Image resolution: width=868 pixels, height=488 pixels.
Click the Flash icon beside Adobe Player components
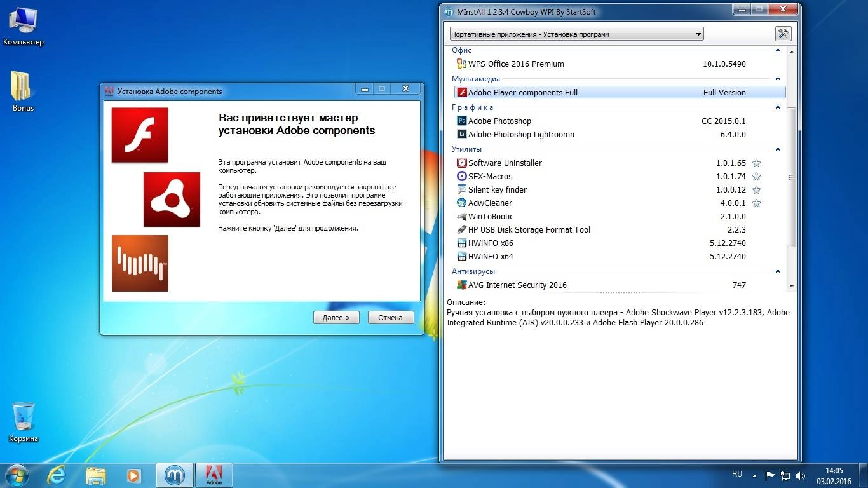(462, 92)
